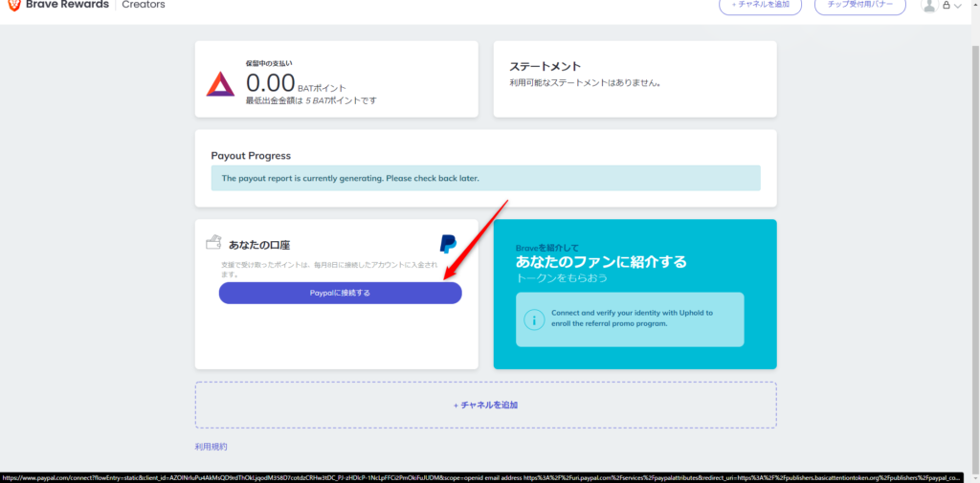Click the ステートメント card heading
The image size is (980, 483).
click(546, 67)
